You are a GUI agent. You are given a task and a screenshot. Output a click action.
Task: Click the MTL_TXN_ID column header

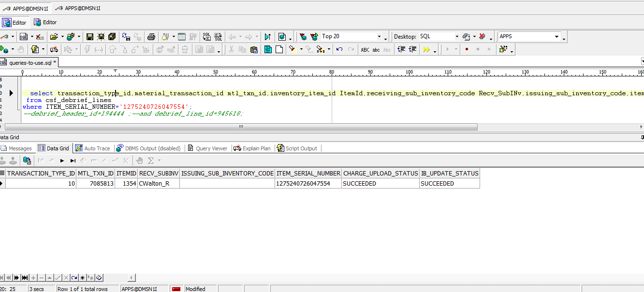click(x=96, y=173)
